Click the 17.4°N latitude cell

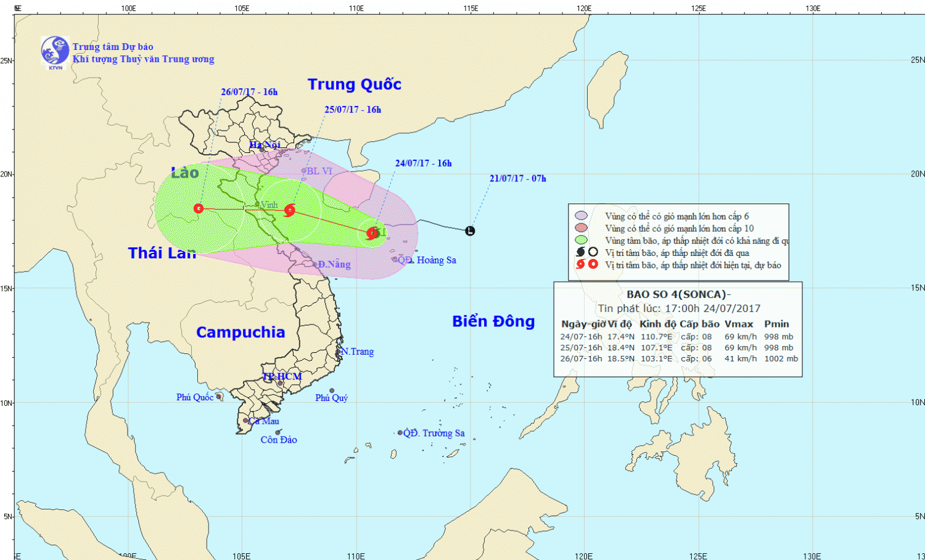coord(621,337)
